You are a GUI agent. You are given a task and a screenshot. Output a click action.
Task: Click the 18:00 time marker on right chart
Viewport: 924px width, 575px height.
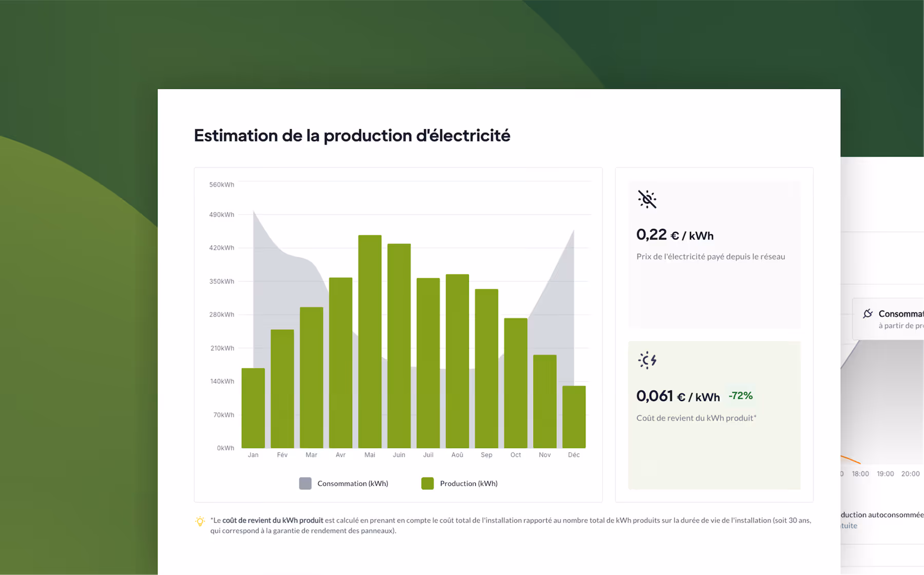(x=860, y=473)
